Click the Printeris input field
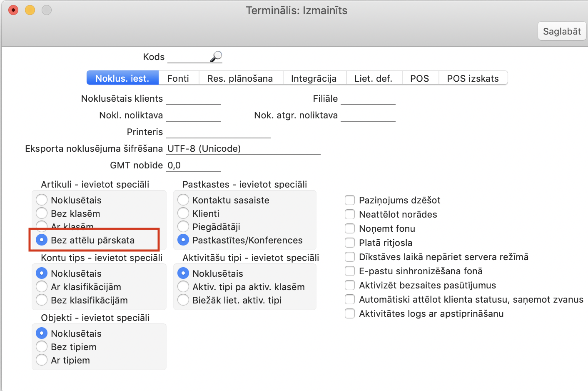 coord(218,132)
